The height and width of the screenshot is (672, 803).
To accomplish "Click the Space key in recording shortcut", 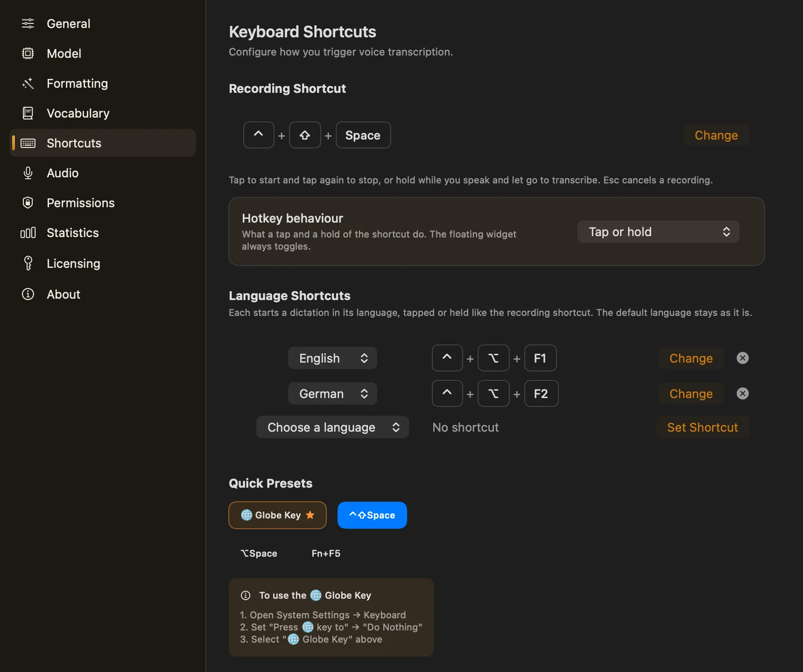I will pyautogui.click(x=363, y=135).
